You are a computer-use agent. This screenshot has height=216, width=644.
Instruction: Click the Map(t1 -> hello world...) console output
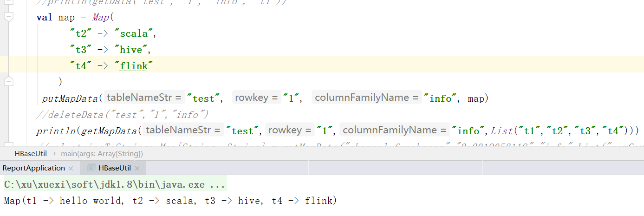(x=170, y=201)
